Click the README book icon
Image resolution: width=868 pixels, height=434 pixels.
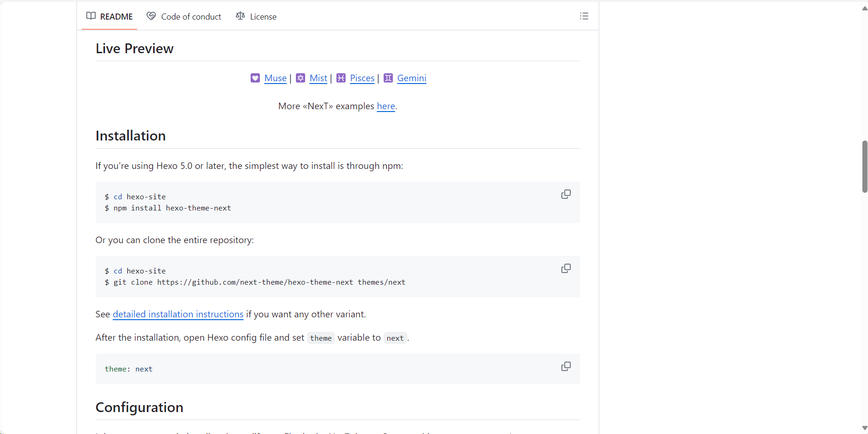[x=91, y=16]
